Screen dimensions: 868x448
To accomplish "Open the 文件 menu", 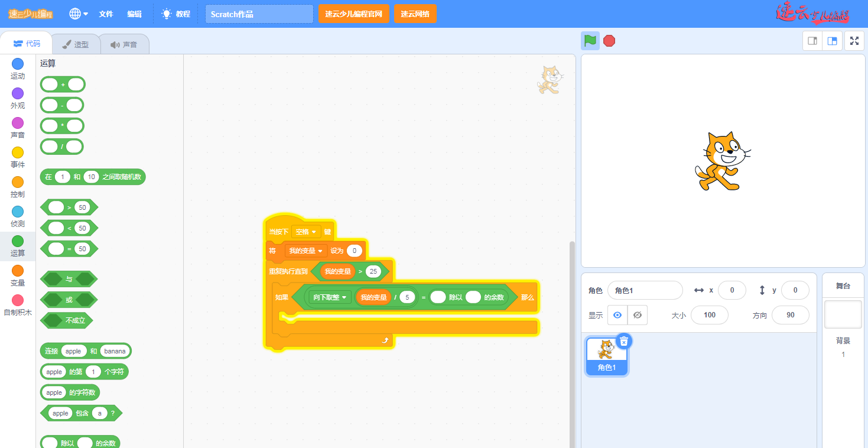I will point(106,14).
